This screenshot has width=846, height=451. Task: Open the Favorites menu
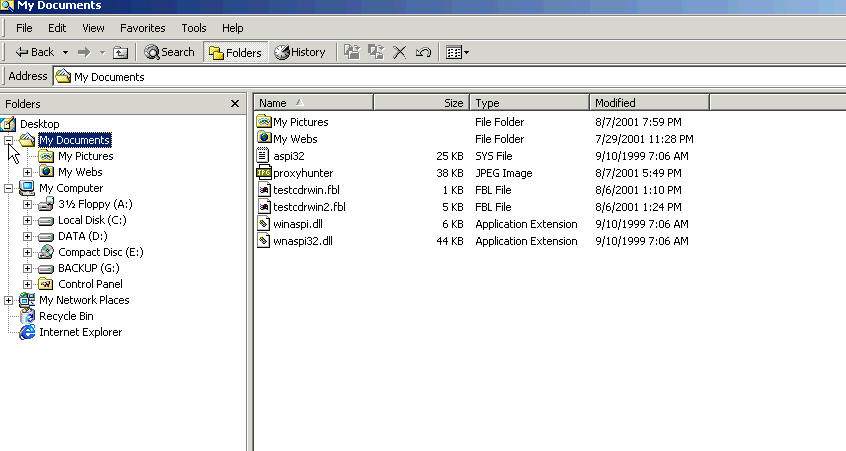click(x=142, y=28)
